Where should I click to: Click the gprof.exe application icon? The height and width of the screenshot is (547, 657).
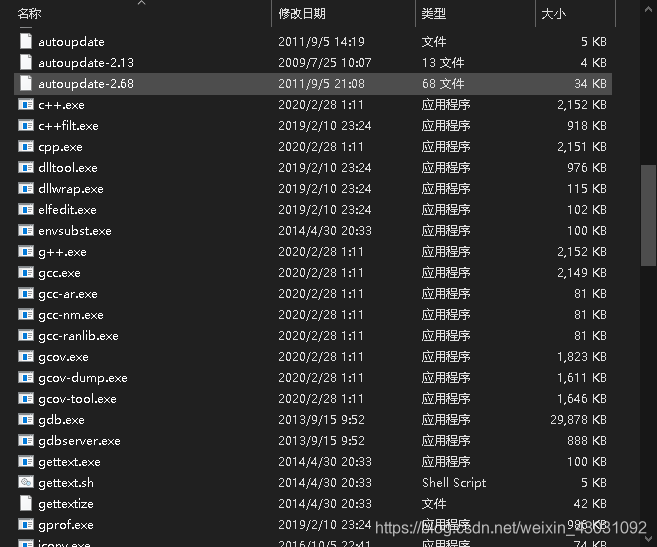(x=26, y=524)
